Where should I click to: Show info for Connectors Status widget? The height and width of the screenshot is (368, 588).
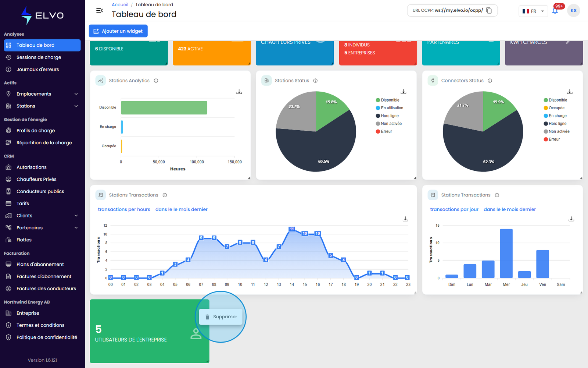click(490, 81)
